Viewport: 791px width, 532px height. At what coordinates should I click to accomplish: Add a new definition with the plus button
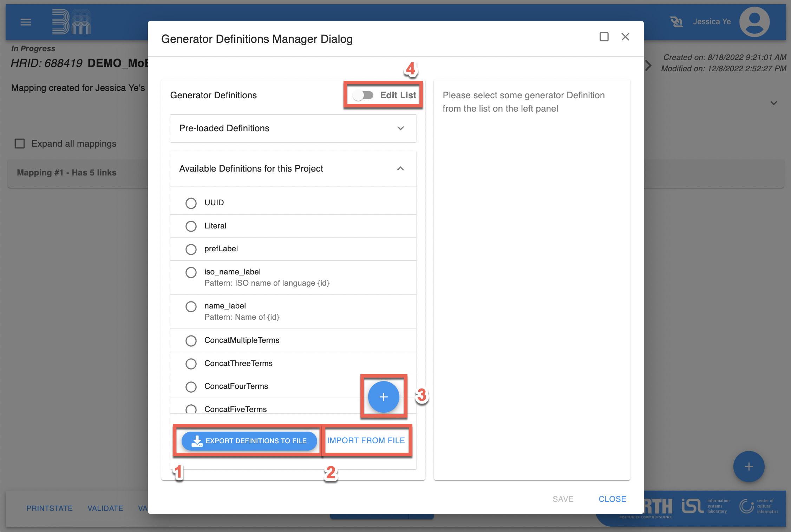click(383, 397)
